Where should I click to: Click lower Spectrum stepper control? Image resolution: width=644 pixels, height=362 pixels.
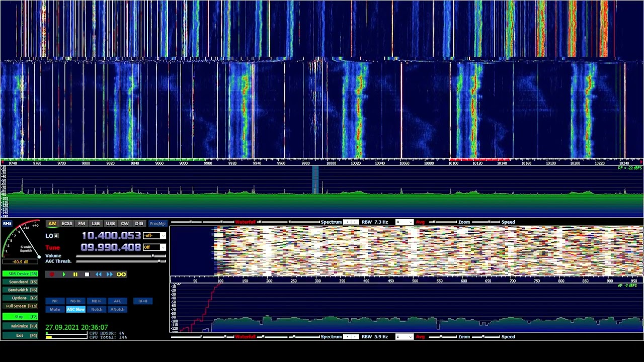point(351,337)
